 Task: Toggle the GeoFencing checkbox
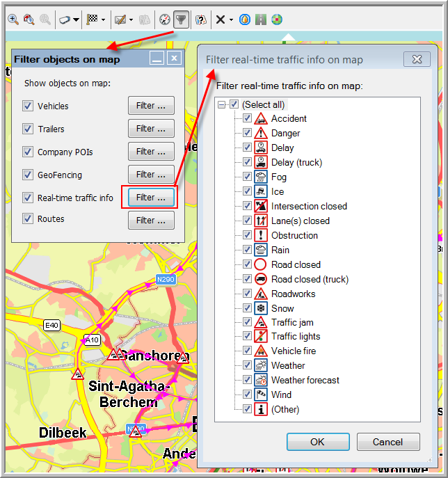[28, 175]
